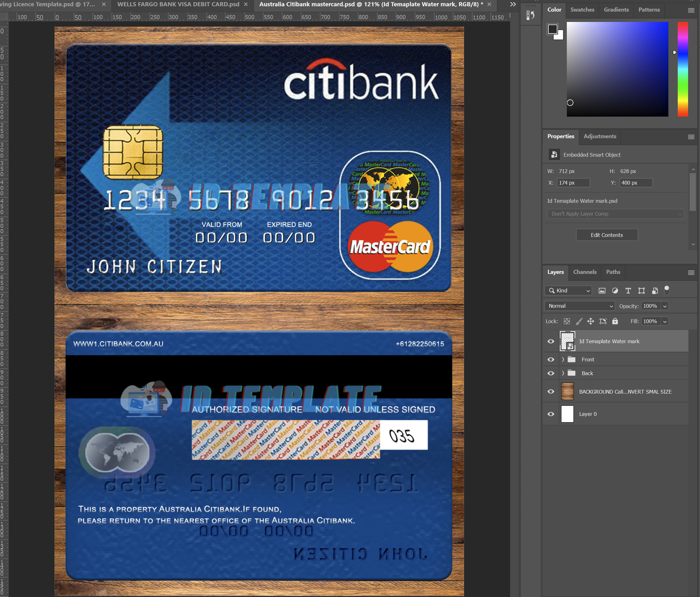Screen dimensions: 700x597
Task: Filter layers by pixel layers icon
Action: pos(602,291)
